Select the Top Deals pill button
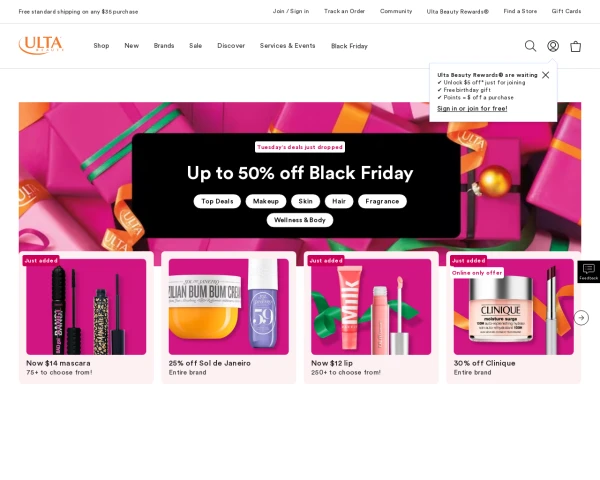Viewport: 600px width, 480px height. 217,201
